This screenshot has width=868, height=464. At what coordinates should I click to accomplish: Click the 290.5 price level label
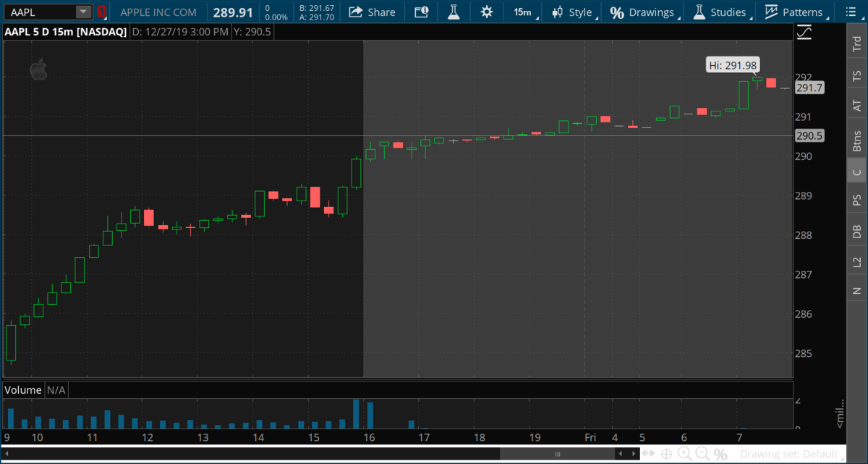tap(809, 135)
